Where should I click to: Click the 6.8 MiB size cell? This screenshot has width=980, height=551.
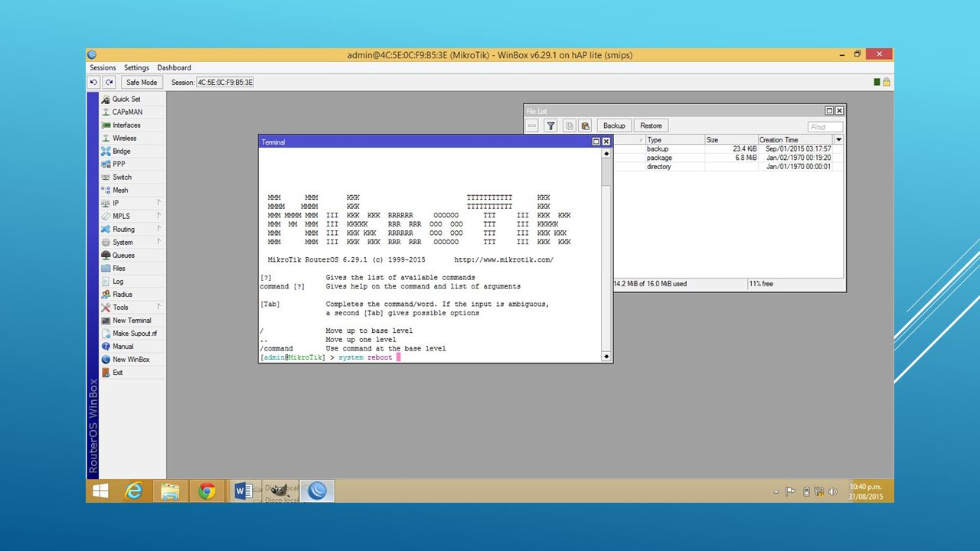(746, 158)
